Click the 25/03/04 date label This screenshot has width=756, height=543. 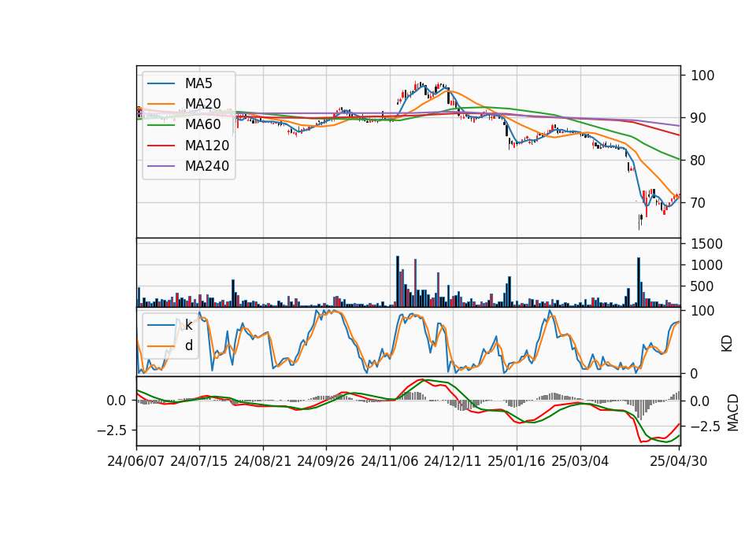click(x=580, y=461)
